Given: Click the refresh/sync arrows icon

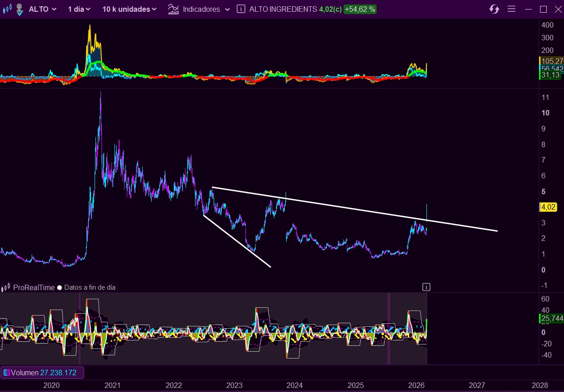Looking at the screenshot, I should (494, 9).
